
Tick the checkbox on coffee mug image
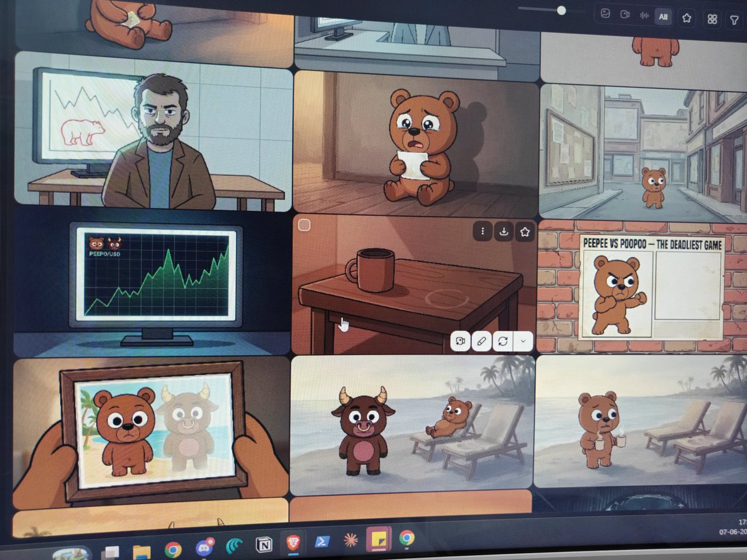tap(304, 225)
